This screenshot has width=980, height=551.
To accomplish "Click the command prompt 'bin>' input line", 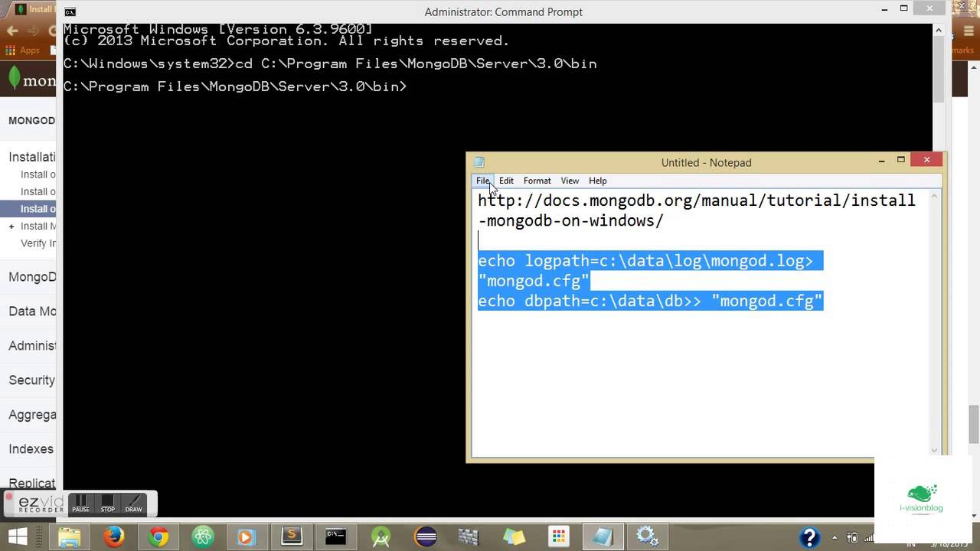I will click(x=235, y=86).
